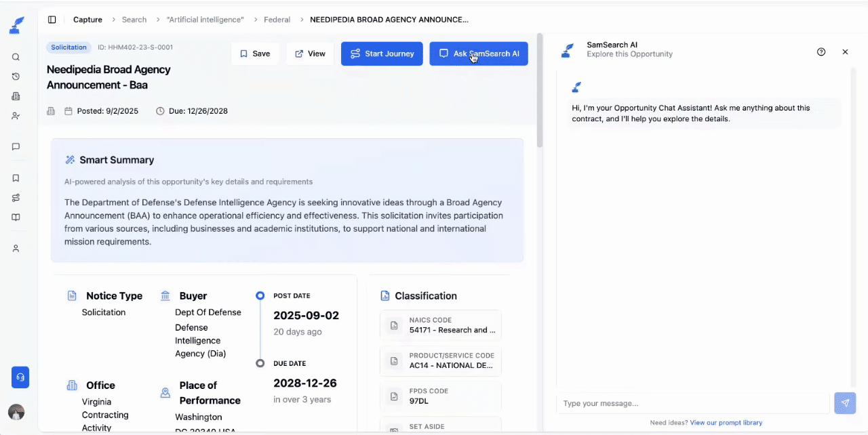Click the blue support headset icon
This screenshot has width=868, height=435.
(x=20, y=377)
